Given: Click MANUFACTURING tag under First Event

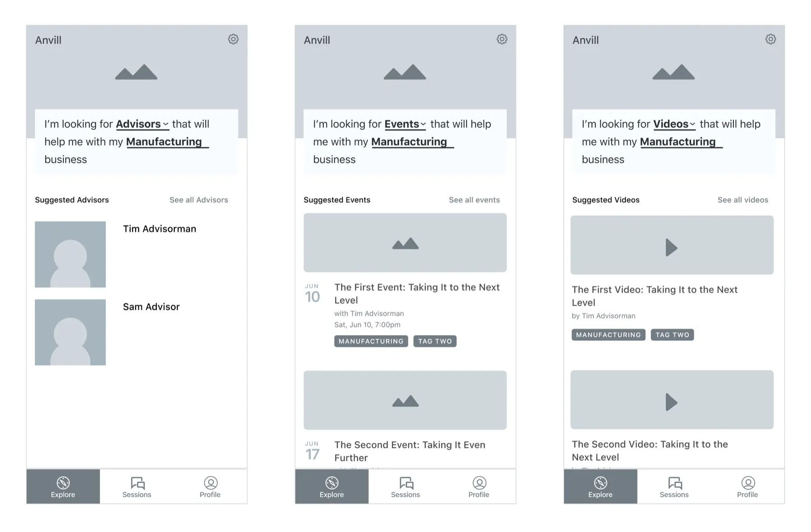Looking at the screenshot, I should point(371,341).
